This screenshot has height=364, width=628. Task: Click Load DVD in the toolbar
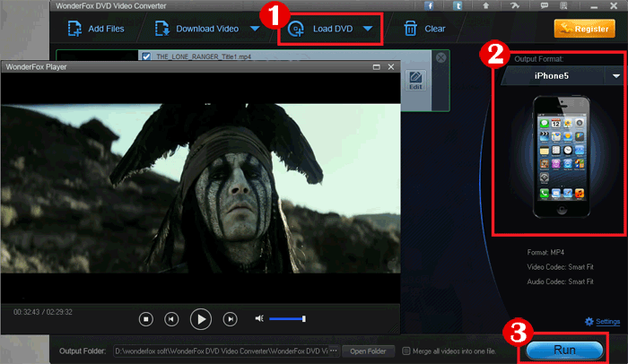click(320, 29)
